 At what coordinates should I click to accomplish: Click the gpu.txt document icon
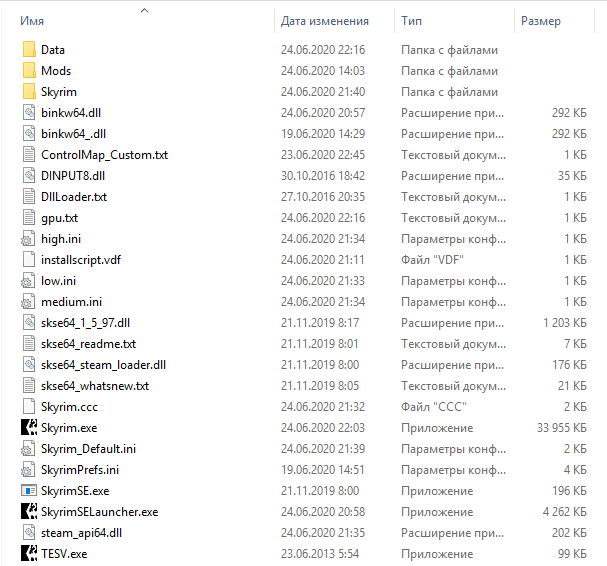tap(29, 218)
